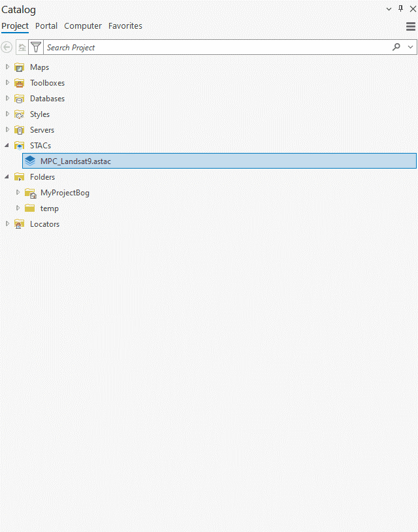Select the Toolboxes label
Screen dimensions: 418x532
pyautogui.click(x=47, y=83)
